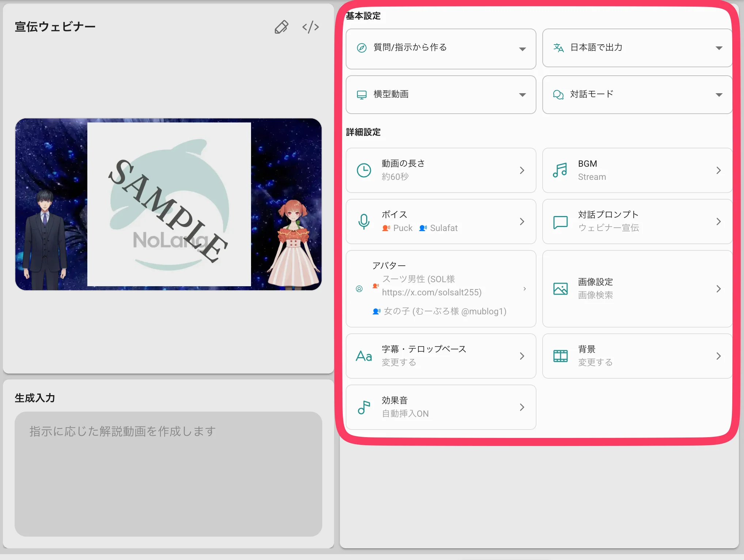
Task: Click the 生成入力 instruction text field
Action: tap(168, 474)
